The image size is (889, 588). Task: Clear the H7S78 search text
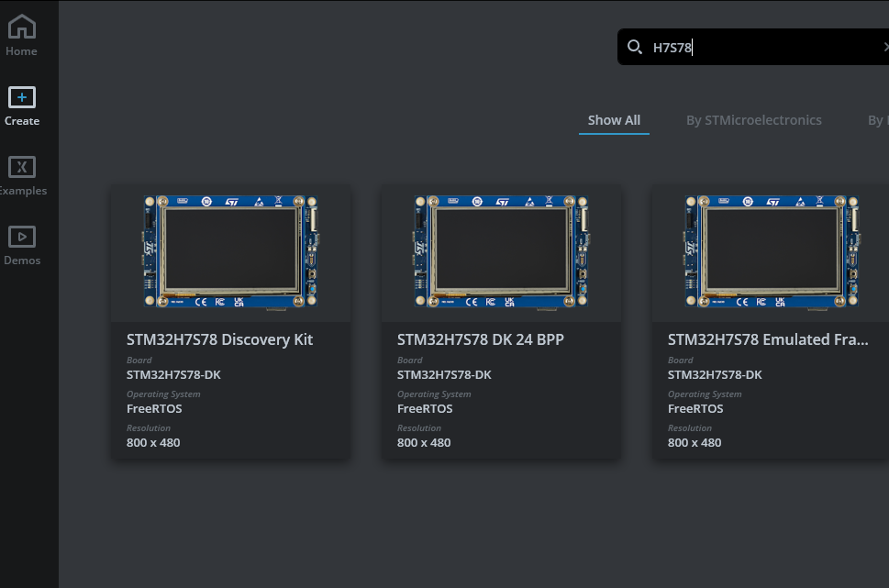coord(884,47)
